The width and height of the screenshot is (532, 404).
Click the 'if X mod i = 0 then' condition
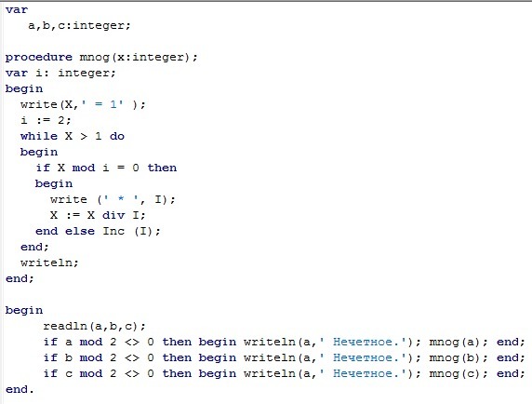[x=106, y=168]
